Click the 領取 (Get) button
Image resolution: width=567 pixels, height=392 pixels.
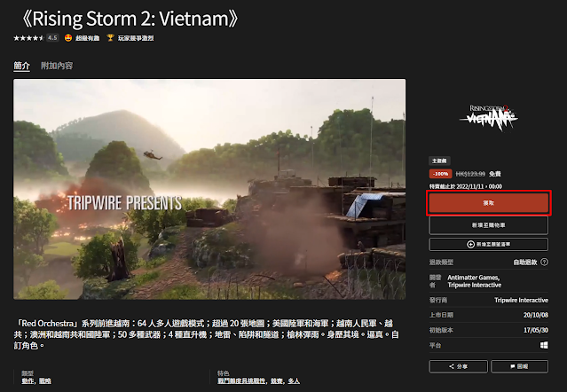point(489,203)
